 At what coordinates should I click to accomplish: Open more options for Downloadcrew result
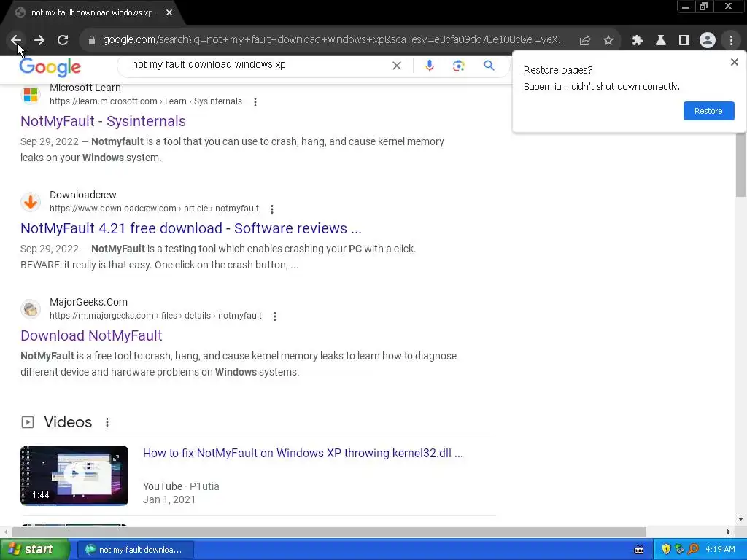point(271,209)
